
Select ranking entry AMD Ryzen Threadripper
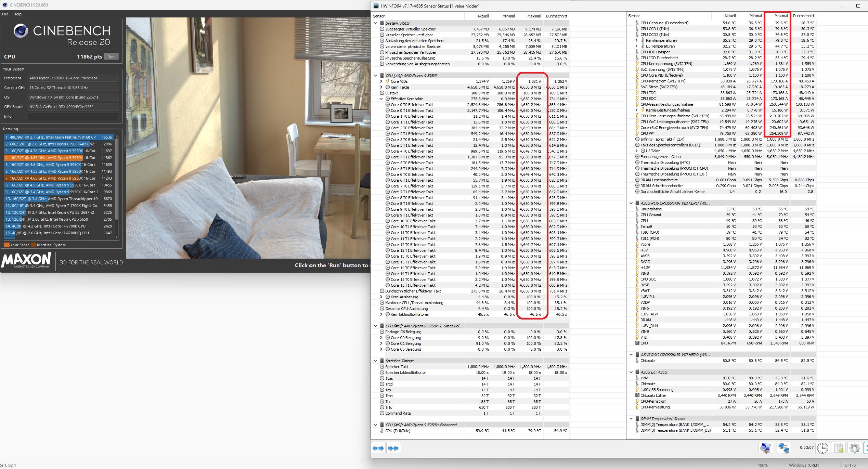pyautogui.click(x=59, y=199)
